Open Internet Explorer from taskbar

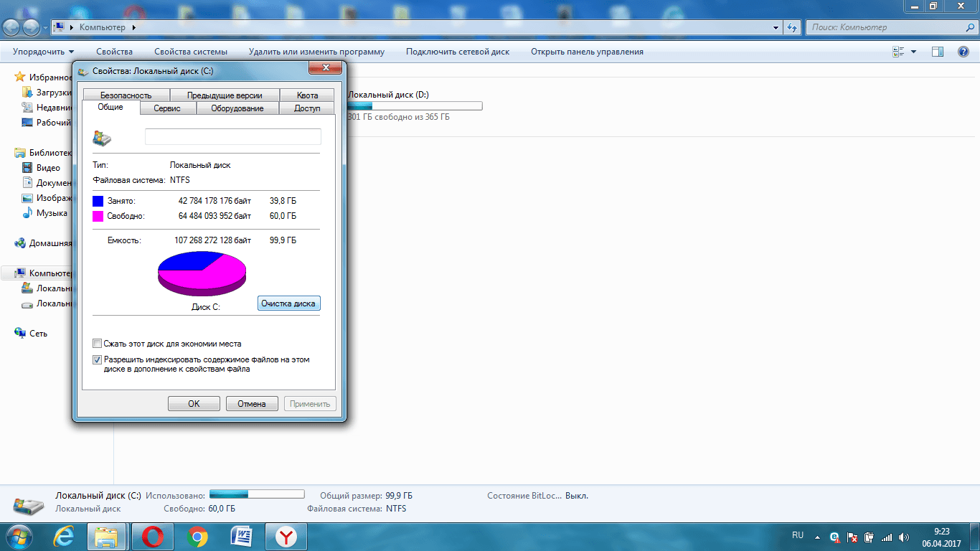[x=65, y=537]
